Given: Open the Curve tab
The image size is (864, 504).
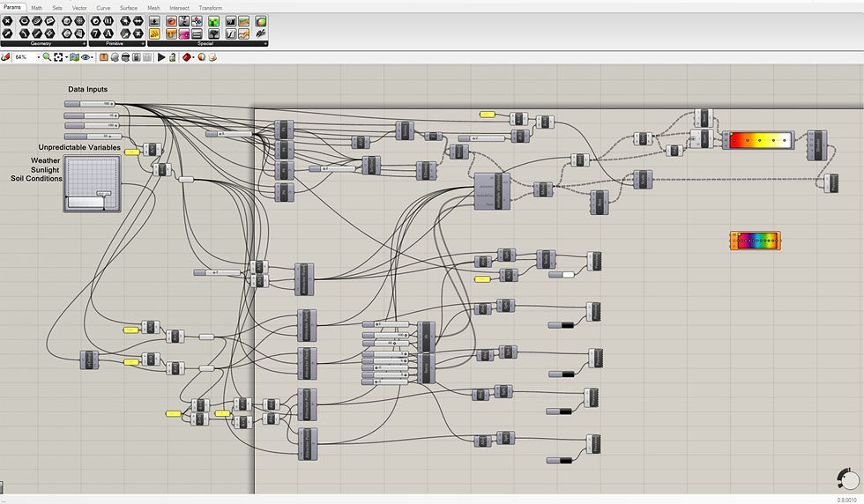Looking at the screenshot, I should tap(103, 8).
